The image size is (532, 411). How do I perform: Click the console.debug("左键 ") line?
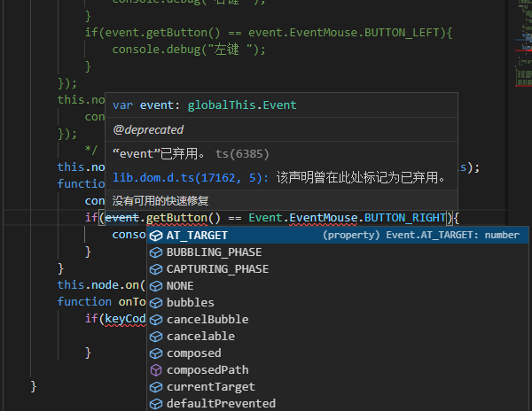tap(189, 50)
